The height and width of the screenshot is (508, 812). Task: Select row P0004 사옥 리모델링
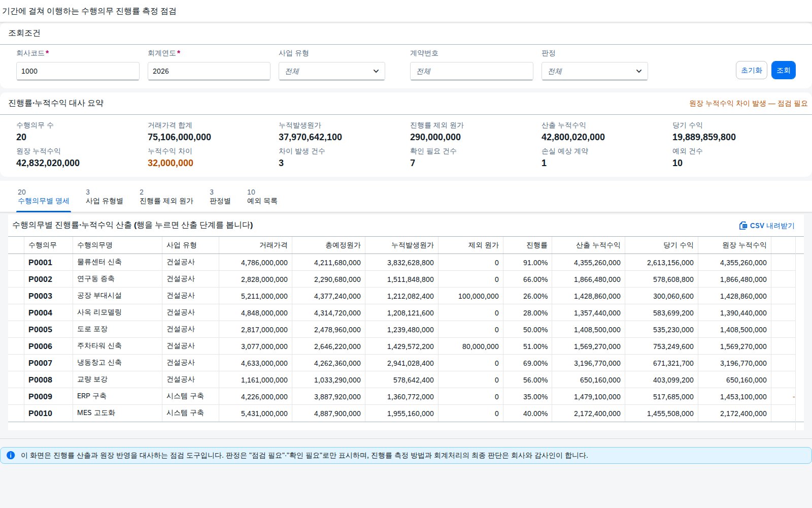point(402,312)
